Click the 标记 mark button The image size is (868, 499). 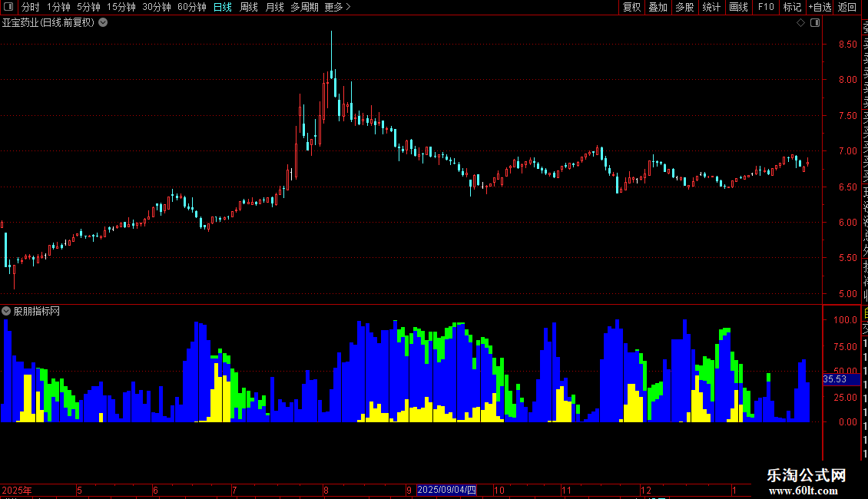[792, 7]
